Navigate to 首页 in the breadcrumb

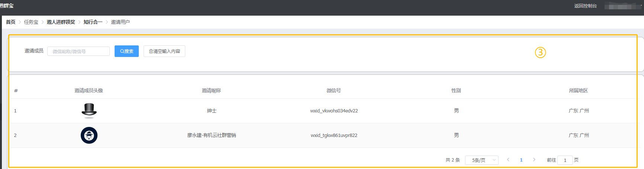coord(11,22)
